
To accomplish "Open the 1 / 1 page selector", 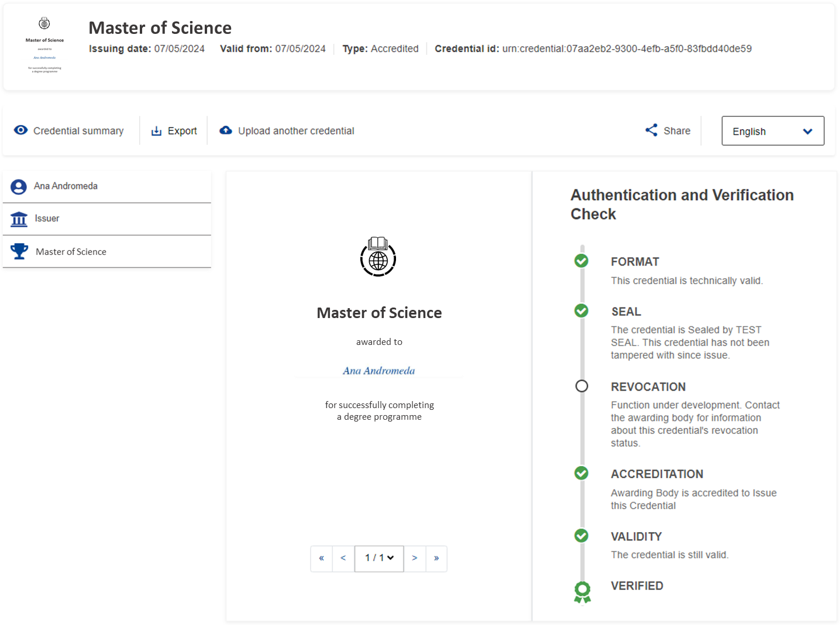I will 379,558.
